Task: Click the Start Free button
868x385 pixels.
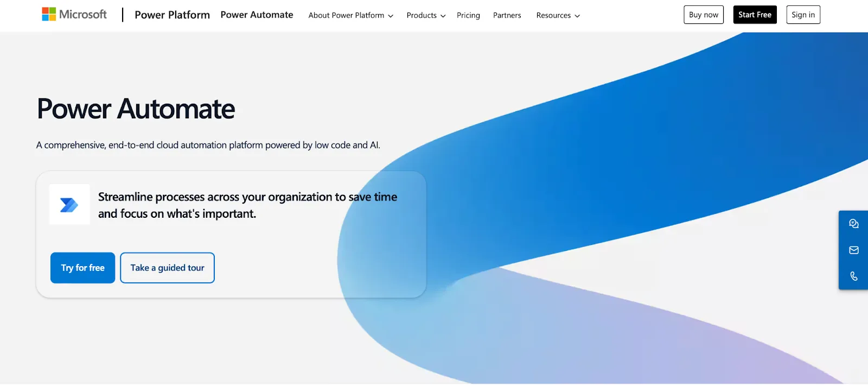Action: pyautogui.click(x=755, y=15)
